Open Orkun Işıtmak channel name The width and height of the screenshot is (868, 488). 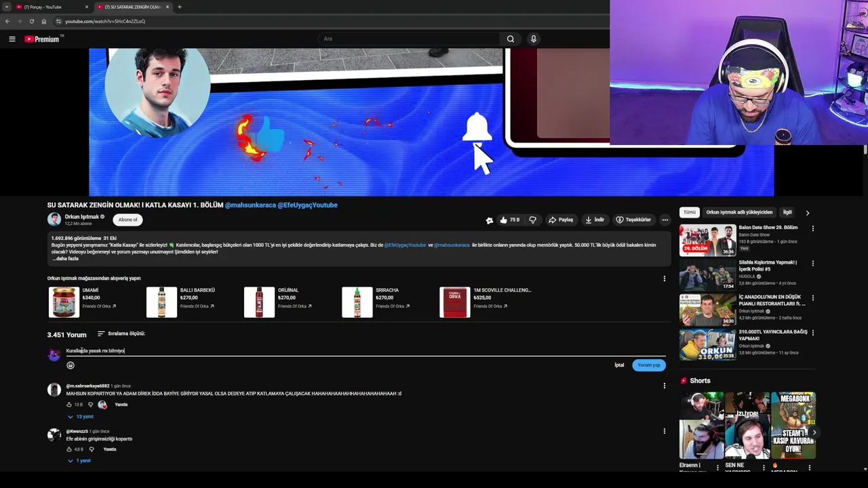point(81,217)
